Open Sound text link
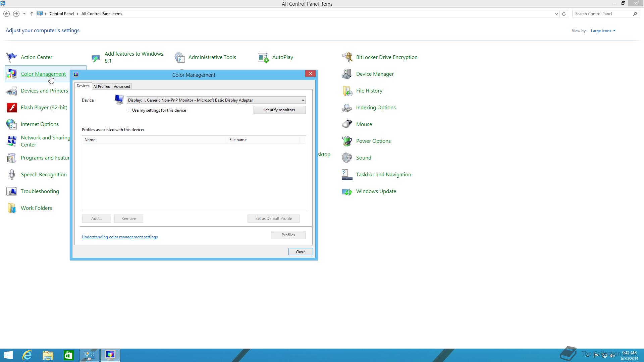This screenshot has width=644, height=362. point(364,158)
